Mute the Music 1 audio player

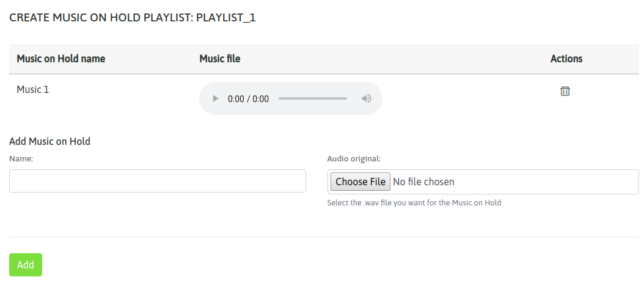367,98
